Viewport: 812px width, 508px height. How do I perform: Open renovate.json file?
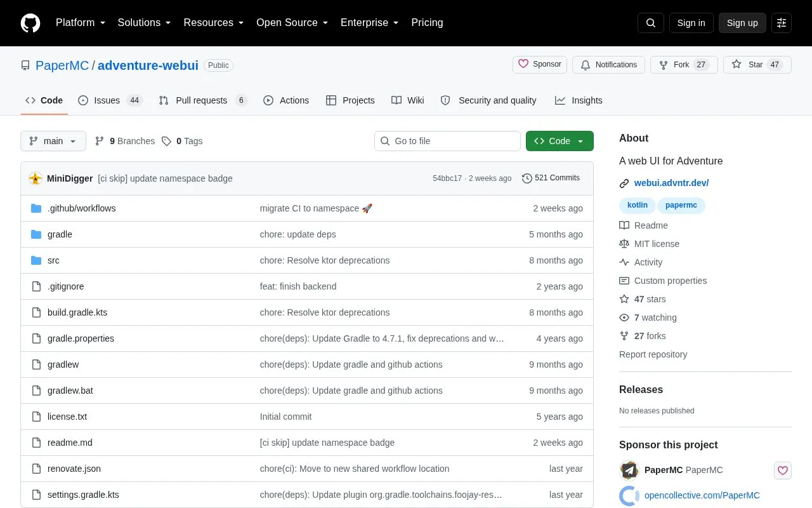click(x=74, y=469)
